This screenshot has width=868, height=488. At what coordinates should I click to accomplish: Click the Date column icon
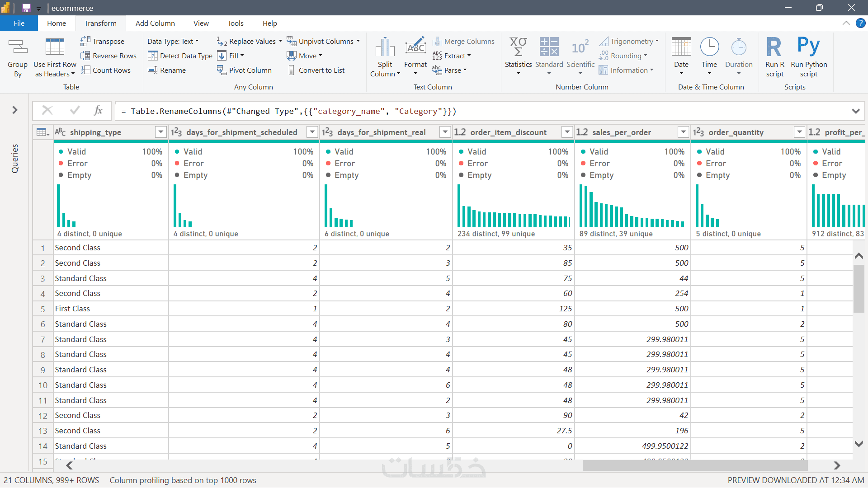click(681, 47)
